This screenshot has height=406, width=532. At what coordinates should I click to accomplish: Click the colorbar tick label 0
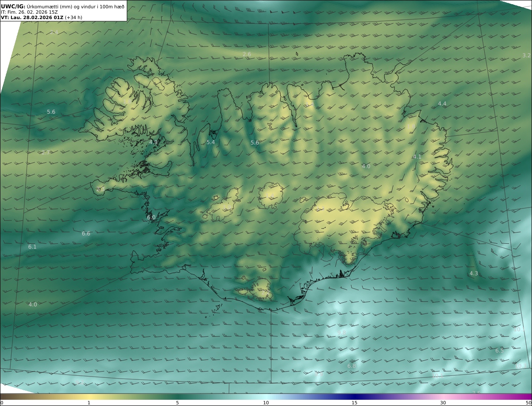point(2,403)
